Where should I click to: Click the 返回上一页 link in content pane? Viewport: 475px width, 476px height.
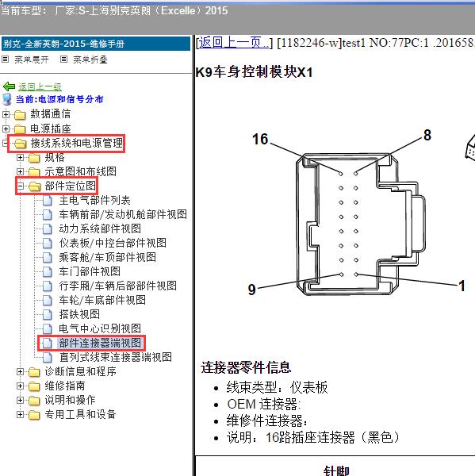click(234, 43)
